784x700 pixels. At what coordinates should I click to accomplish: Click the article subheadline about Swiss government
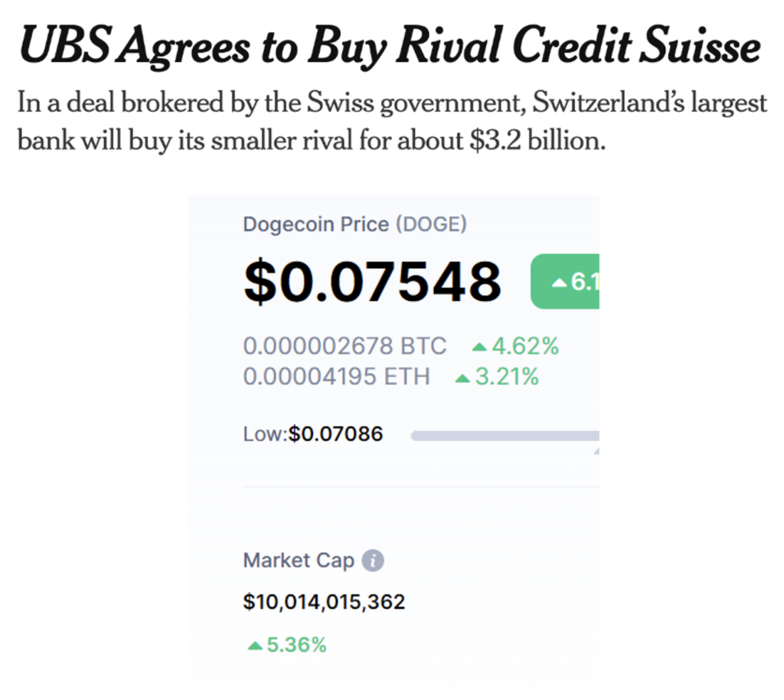(393, 121)
